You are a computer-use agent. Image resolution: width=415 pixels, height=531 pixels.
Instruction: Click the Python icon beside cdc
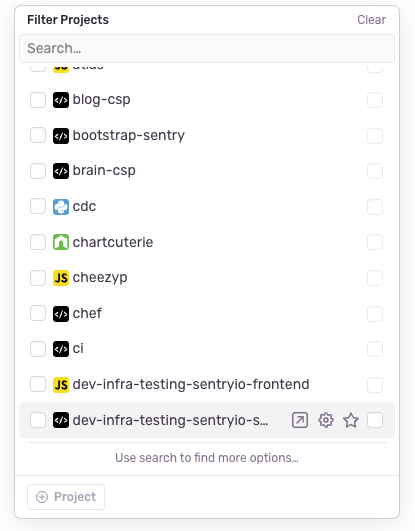coord(61,207)
